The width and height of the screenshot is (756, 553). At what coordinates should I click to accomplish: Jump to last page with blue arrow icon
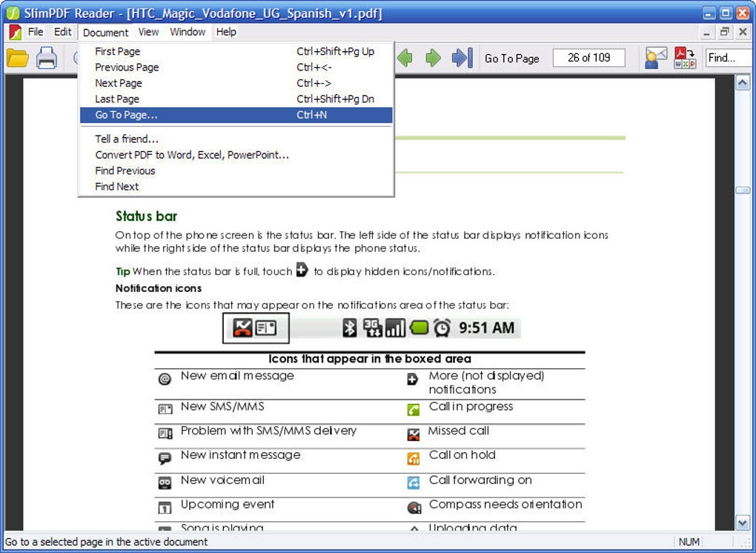[462, 58]
